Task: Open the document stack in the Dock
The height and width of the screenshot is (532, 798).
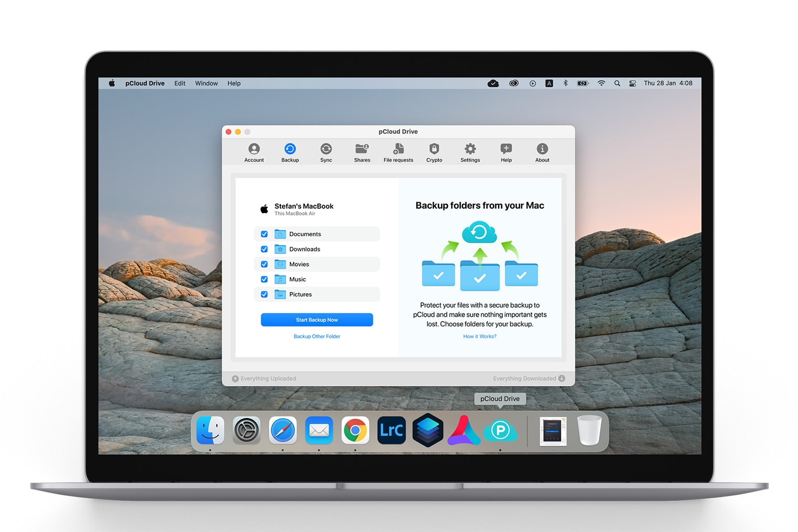Action: (x=553, y=431)
